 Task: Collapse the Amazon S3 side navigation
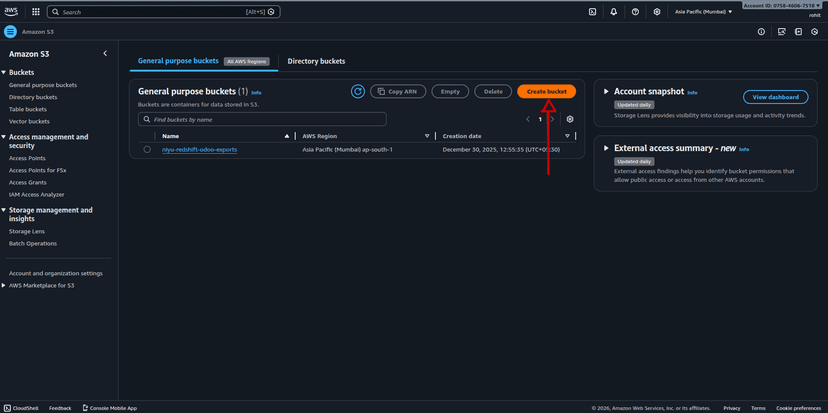point(105,53)
